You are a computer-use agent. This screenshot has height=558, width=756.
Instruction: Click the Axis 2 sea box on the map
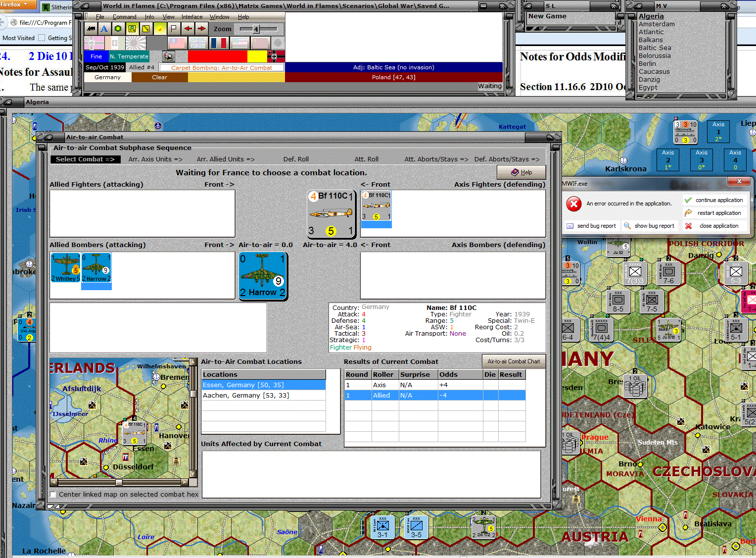point(668,160)
